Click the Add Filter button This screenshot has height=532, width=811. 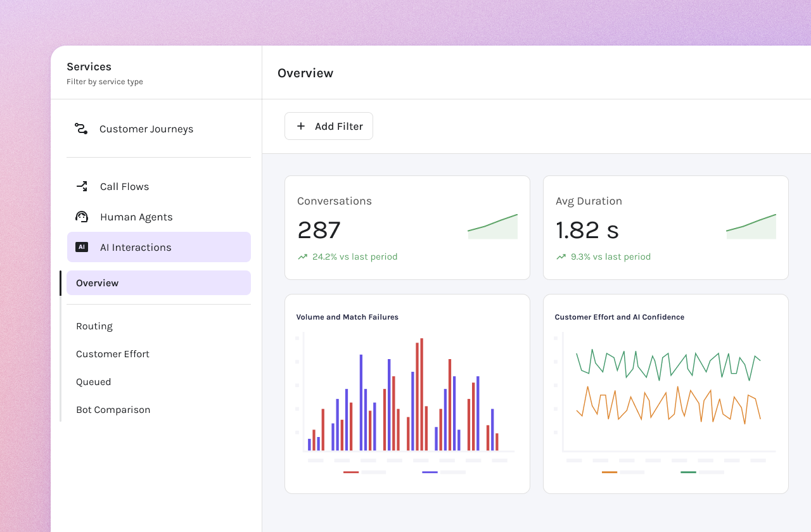[x=329, y=126]
